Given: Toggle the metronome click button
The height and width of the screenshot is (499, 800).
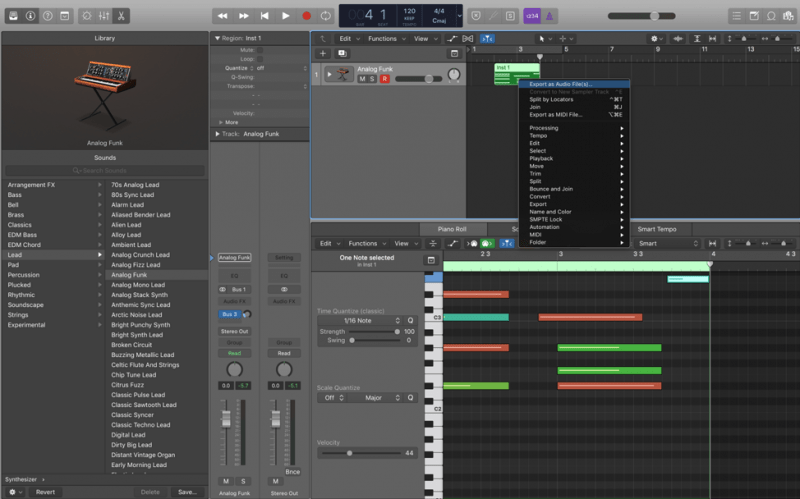Looking at the screenshot, I should (x=549, y=16).
